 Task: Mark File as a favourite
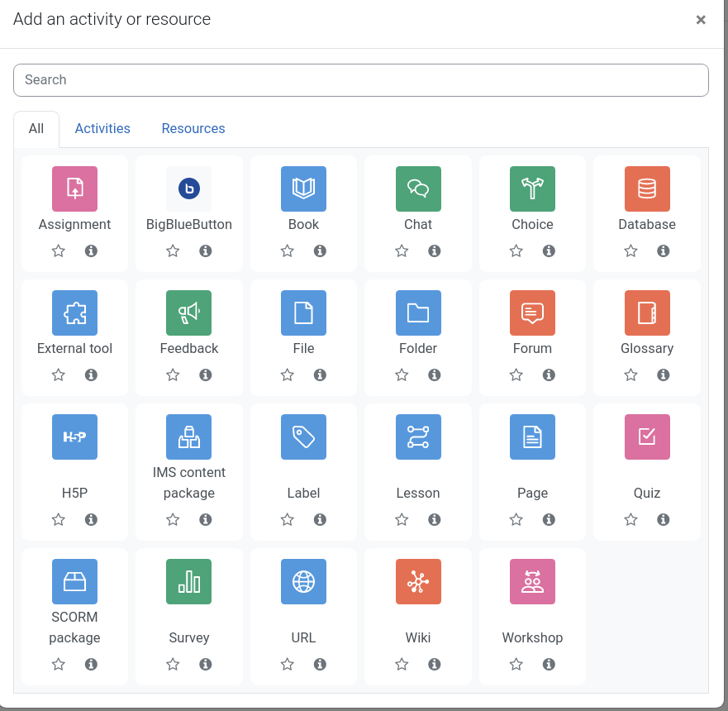(x=288, y=375)
